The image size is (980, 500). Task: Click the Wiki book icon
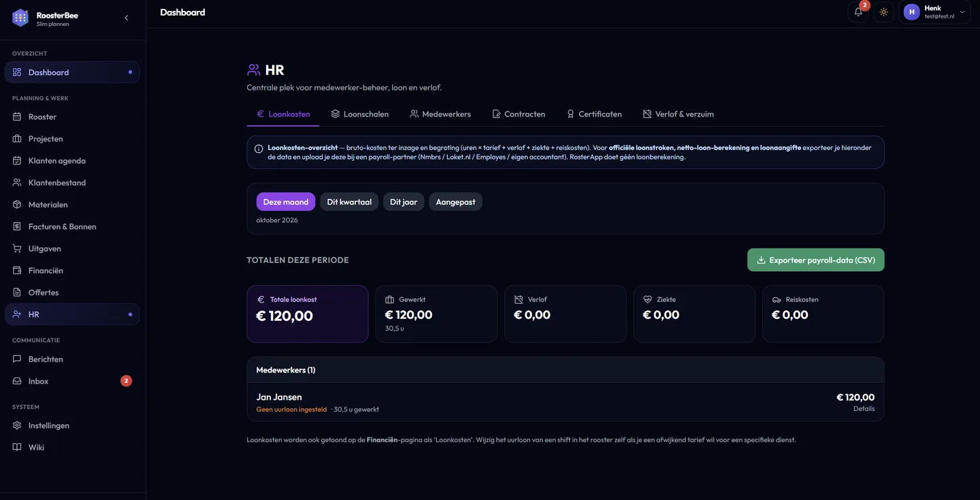tap(17, 447)
